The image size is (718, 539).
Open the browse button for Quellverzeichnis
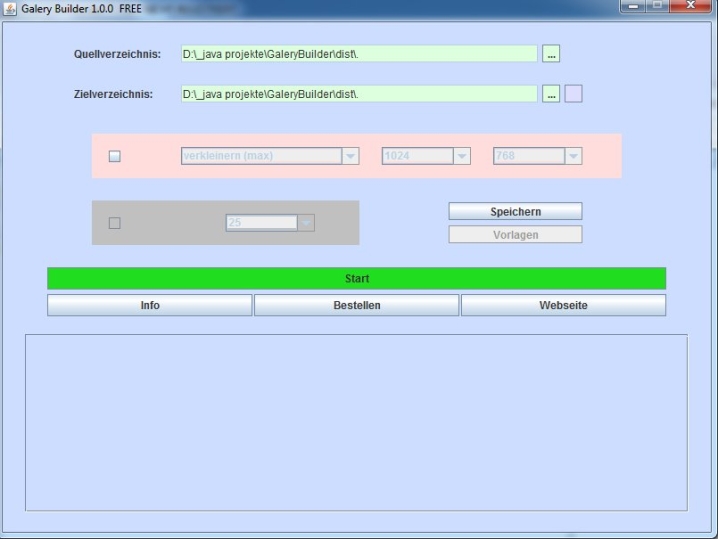(x=551, y=54)
